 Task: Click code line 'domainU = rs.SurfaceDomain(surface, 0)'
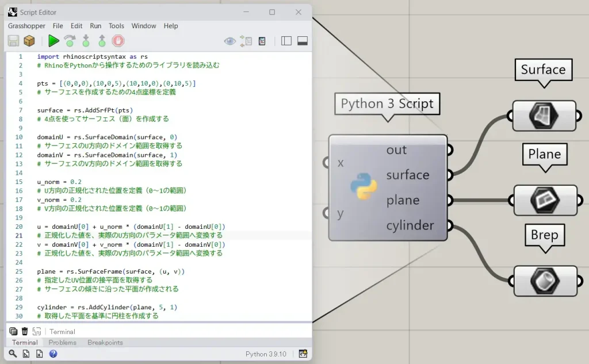tap(107, 137)
